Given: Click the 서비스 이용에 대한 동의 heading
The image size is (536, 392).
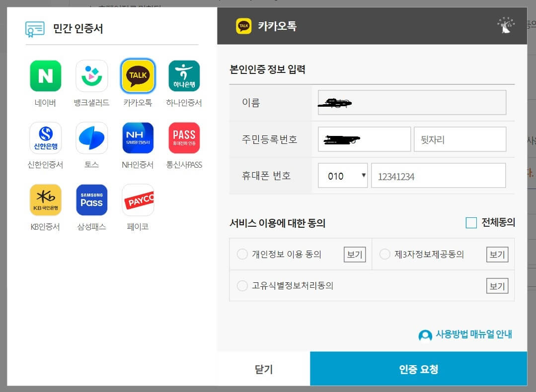Looking at the screenshot, I should [277, 223].
